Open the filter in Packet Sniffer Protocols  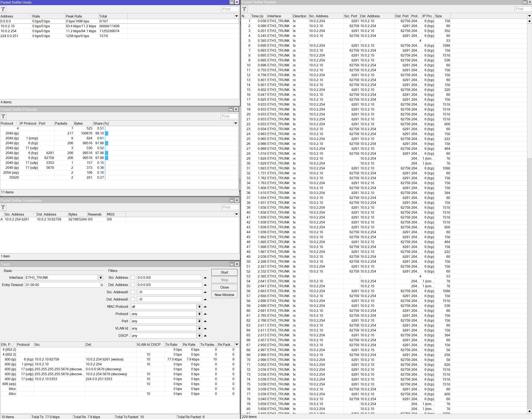[x=3, y=116]
